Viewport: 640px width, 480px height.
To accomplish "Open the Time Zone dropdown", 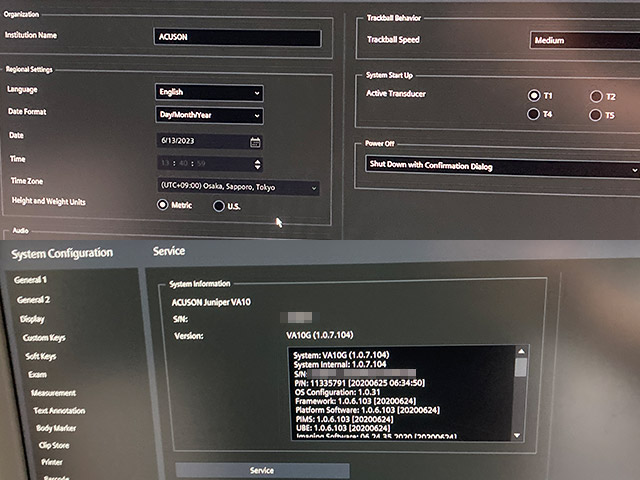I will click(x=238, y=187).
